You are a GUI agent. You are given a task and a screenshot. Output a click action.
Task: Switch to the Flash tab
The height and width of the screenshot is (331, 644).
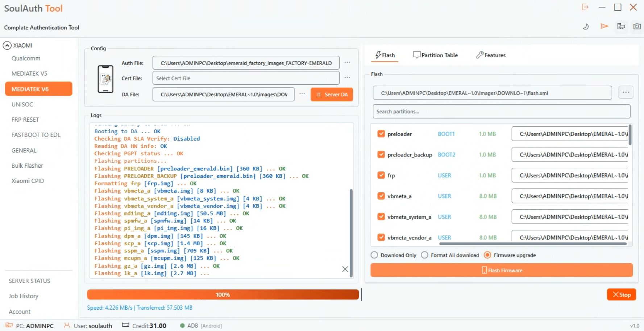coord(385,55)
